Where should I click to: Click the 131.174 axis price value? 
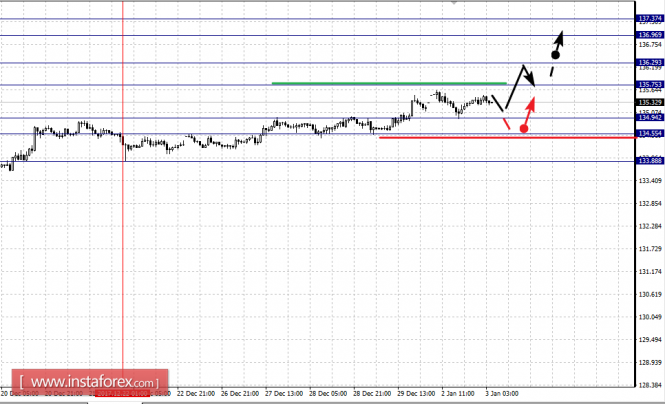point(650,272)
